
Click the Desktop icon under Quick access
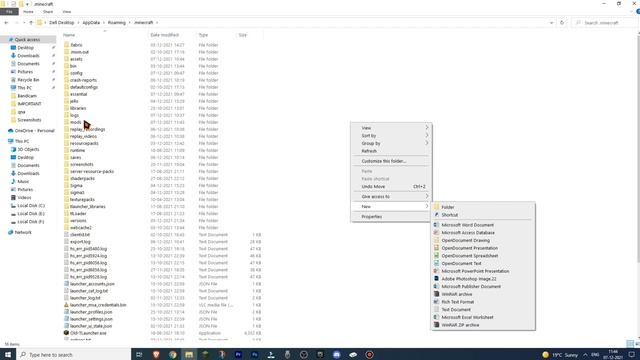click(13, 48)
